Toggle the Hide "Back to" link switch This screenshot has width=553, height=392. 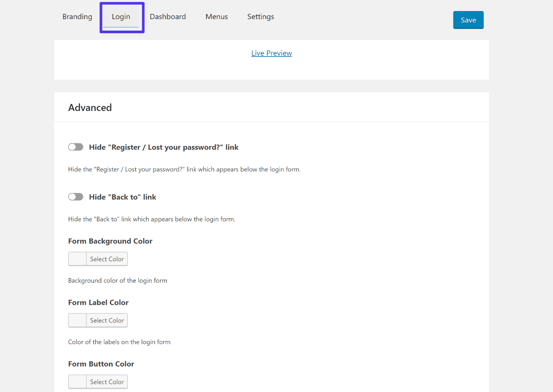pos(76,196)
